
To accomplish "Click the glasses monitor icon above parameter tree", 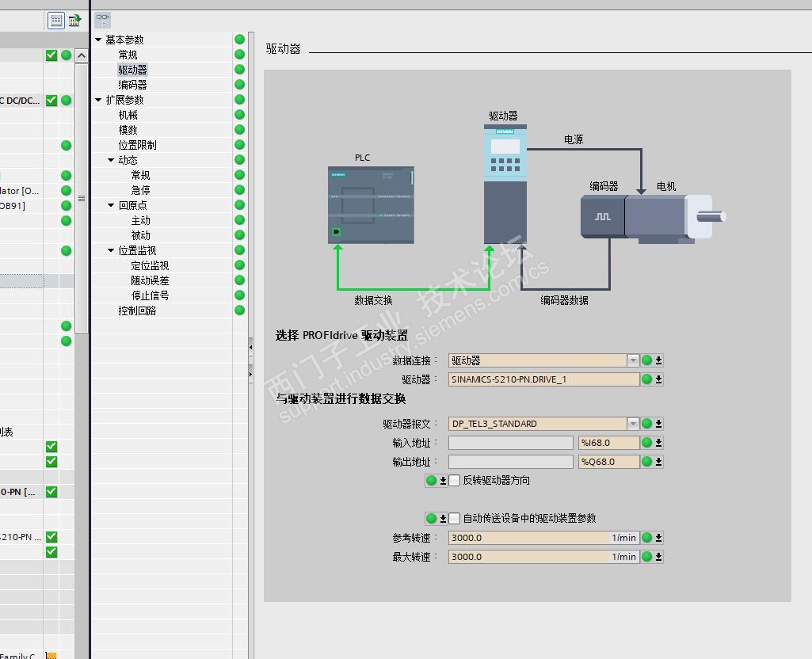I will coord(102,20).
